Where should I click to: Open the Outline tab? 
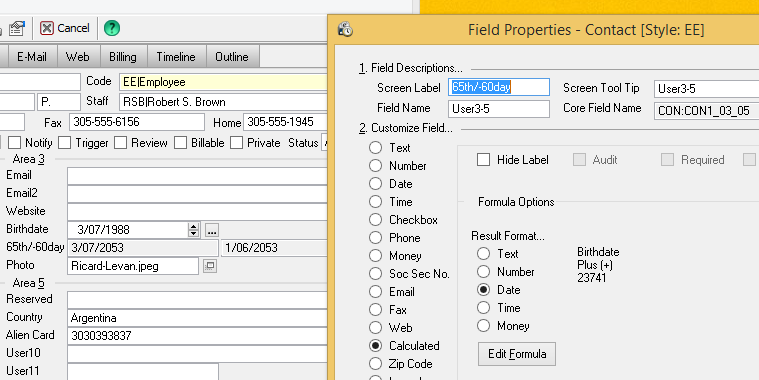232,57
